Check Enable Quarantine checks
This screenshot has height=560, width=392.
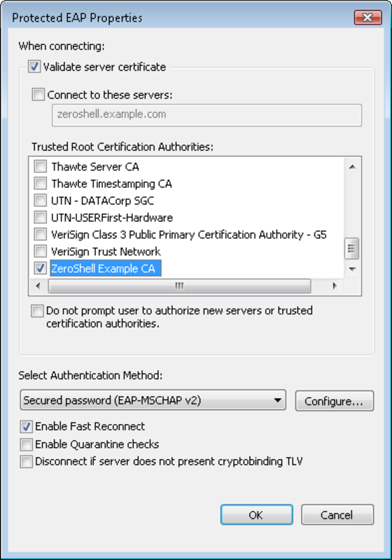[27, 444]
